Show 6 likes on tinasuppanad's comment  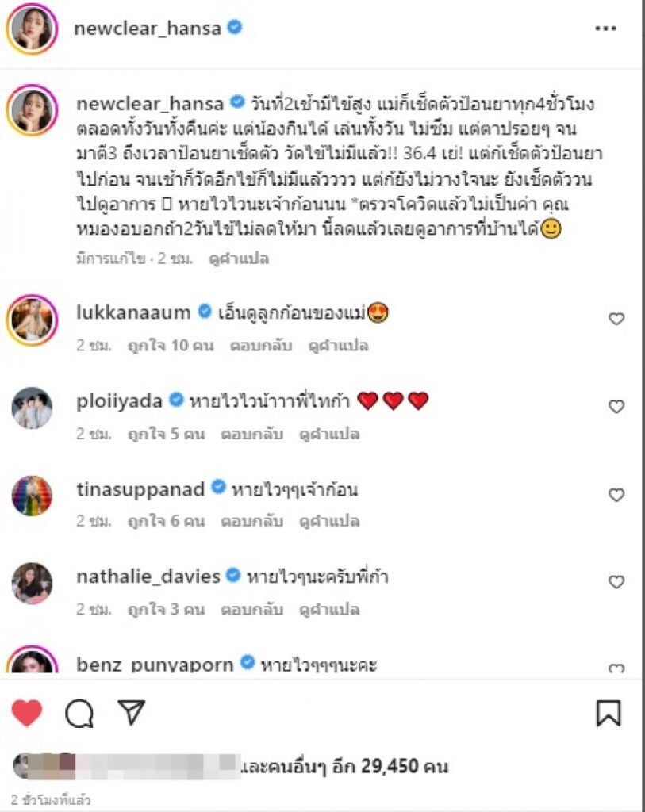tap(167, 520)
